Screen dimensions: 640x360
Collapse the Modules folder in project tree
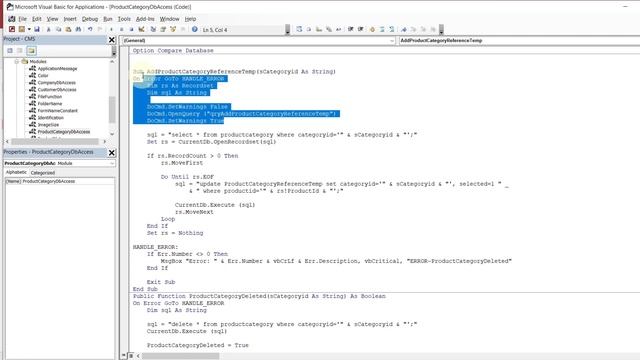click(x=17, y=61)
